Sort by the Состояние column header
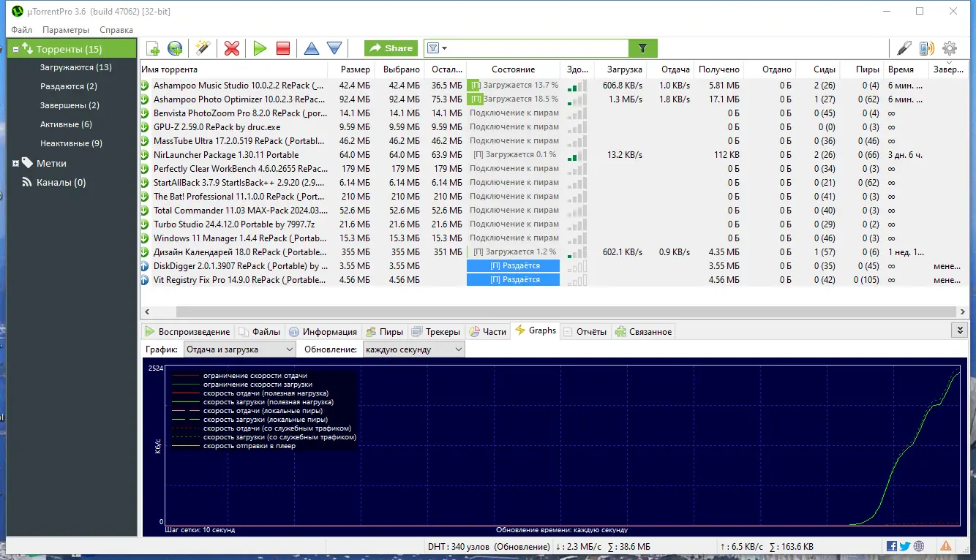 click(513, 69)
